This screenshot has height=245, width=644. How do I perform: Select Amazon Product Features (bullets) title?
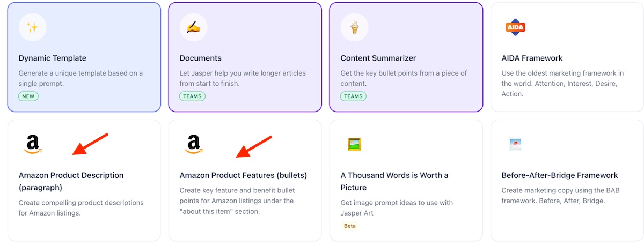(x=243, y=175)
